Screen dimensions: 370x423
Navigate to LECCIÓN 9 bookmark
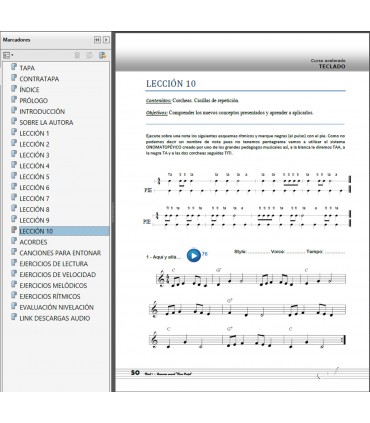click(x=34, y=220)
